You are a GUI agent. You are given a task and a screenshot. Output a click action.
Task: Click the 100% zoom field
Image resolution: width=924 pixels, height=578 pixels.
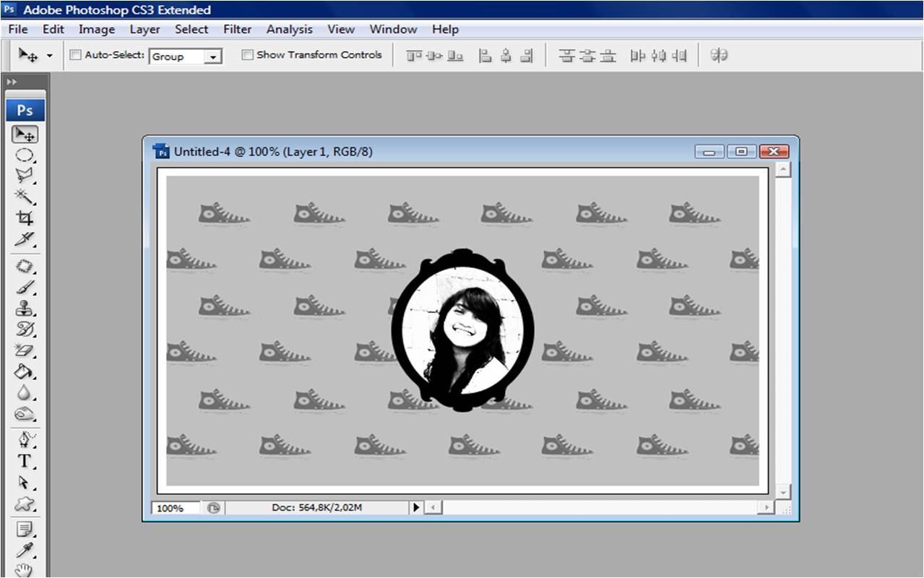[177, 508]
